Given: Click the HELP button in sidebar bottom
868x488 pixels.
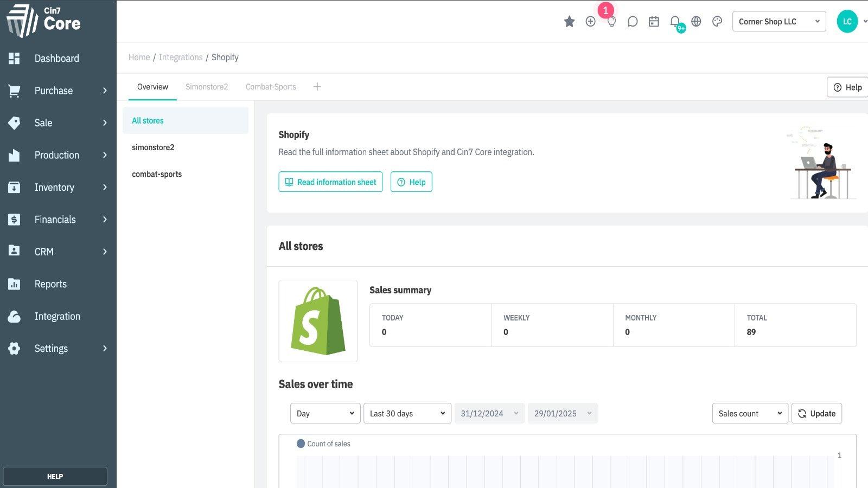Looking at the screenshot, I should click(55, 476).
